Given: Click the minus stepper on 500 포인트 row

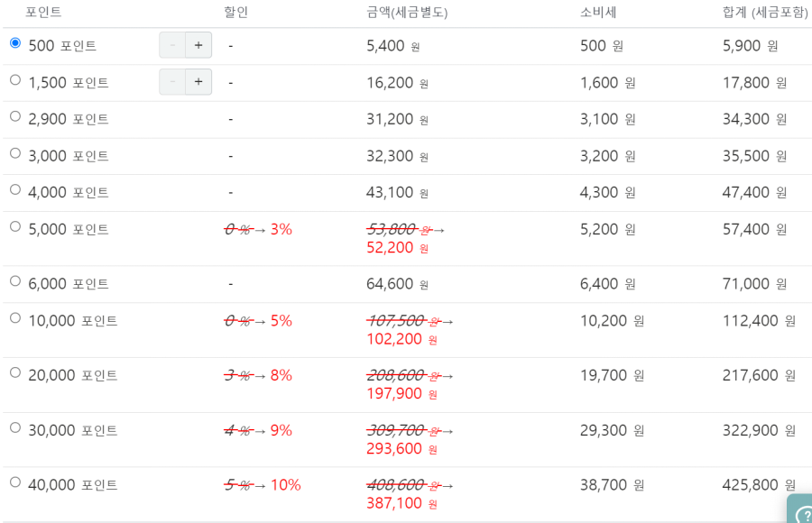Looking at the screenshot, I should (171, 44).
